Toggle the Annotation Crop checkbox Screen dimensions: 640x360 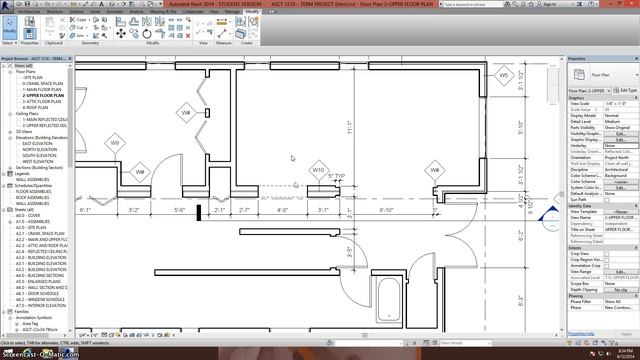click(x=607, y=266)
